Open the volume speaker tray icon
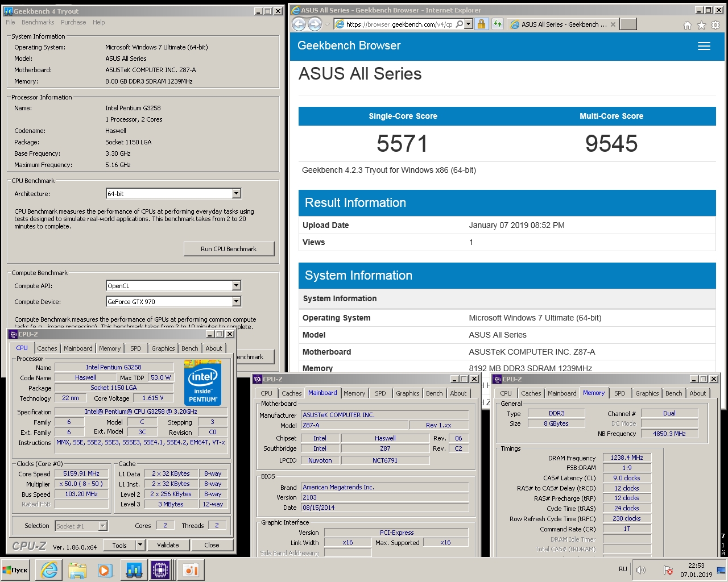 [x=641, y=570]
